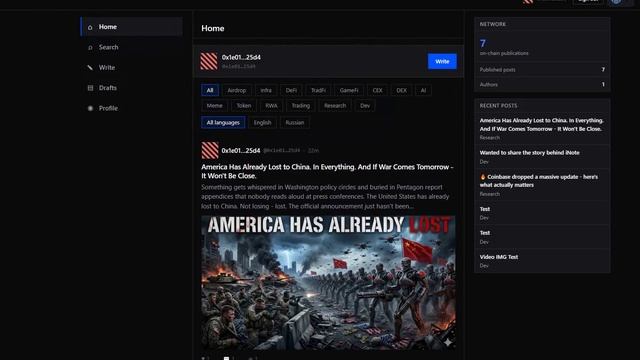Screen dimensions: 640x360
Task: Select the All category filter
Action: [x=210, y=90]
